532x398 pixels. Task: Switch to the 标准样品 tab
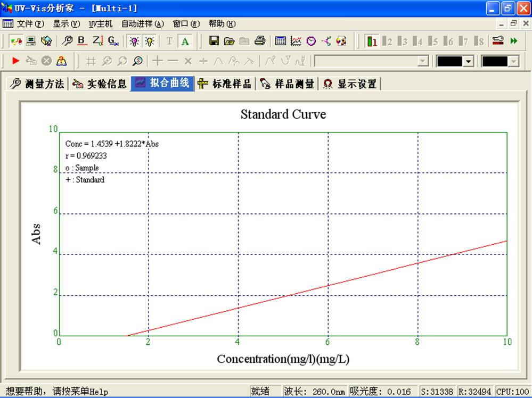(225, 84)
